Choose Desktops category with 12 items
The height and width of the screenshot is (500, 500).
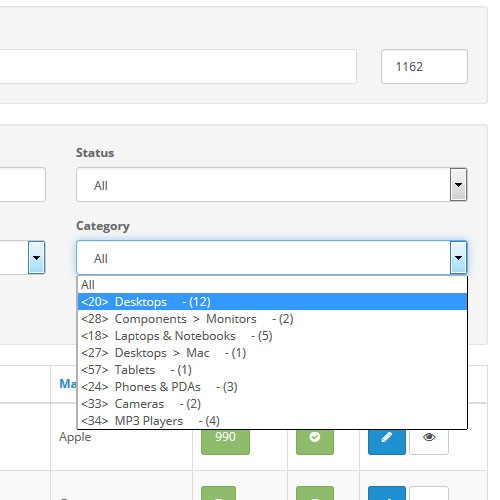point(272,302)
